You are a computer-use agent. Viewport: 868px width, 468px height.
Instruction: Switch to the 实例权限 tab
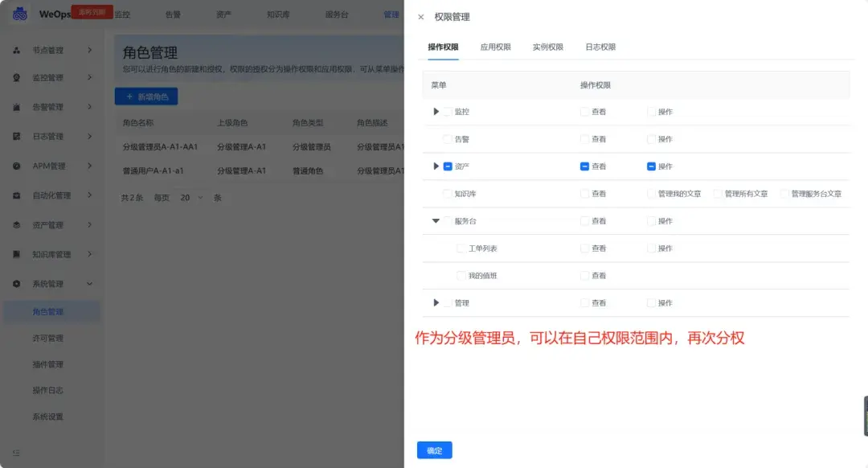[548, 47]
